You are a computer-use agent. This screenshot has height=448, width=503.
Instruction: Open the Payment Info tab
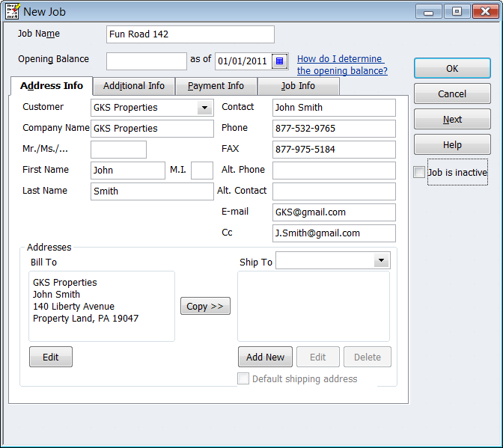pyautogui.click(x=216, y=86)
